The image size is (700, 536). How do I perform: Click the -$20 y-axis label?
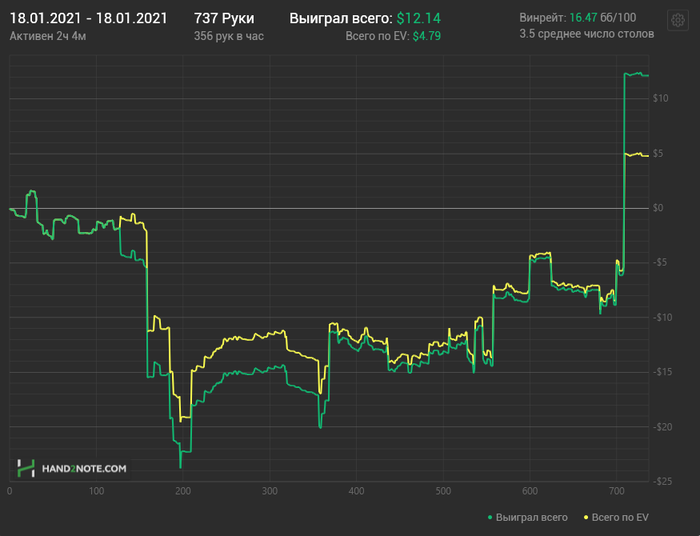(x=662, y=427)
